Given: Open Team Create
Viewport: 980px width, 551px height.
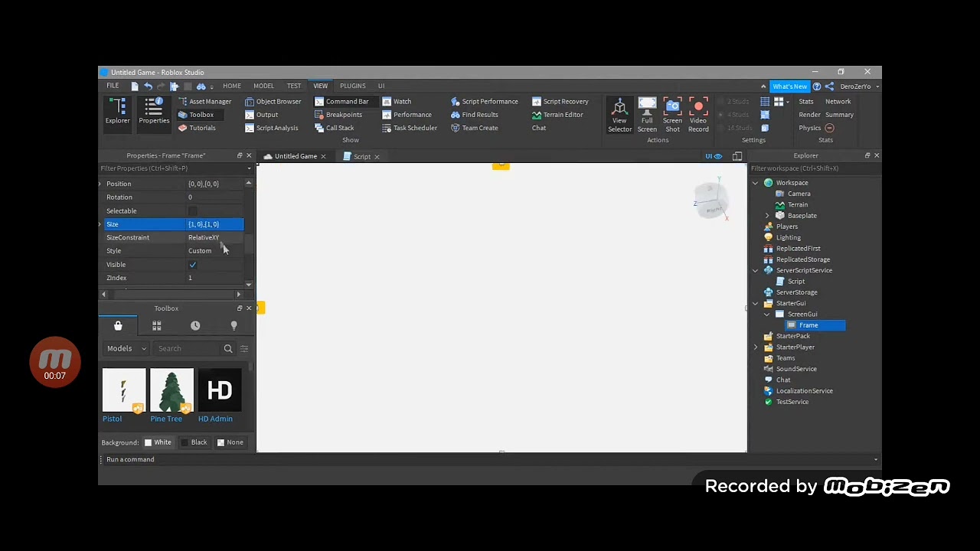Looking at the screenshot, I should pos(475,128).
